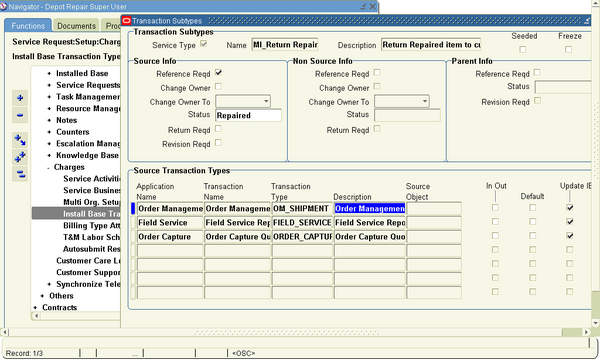Select Service Activities under Charges
This screenshot has height=360, width=600.
[91, 179]
